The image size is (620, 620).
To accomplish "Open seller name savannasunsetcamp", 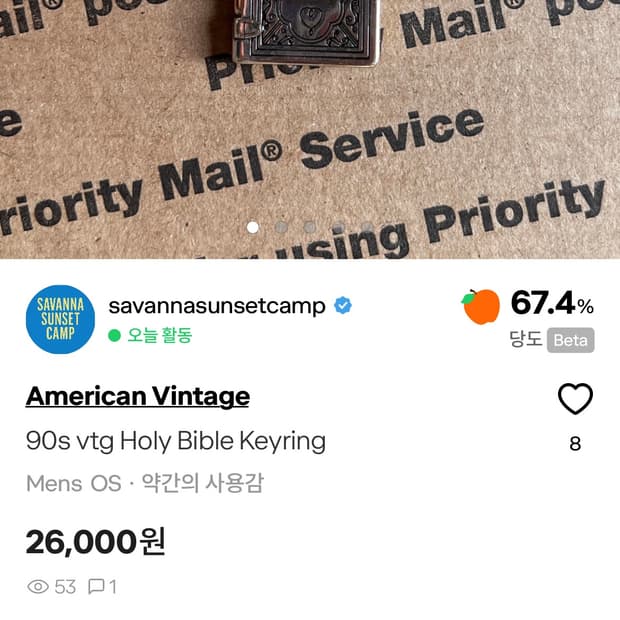I will 217,306.
